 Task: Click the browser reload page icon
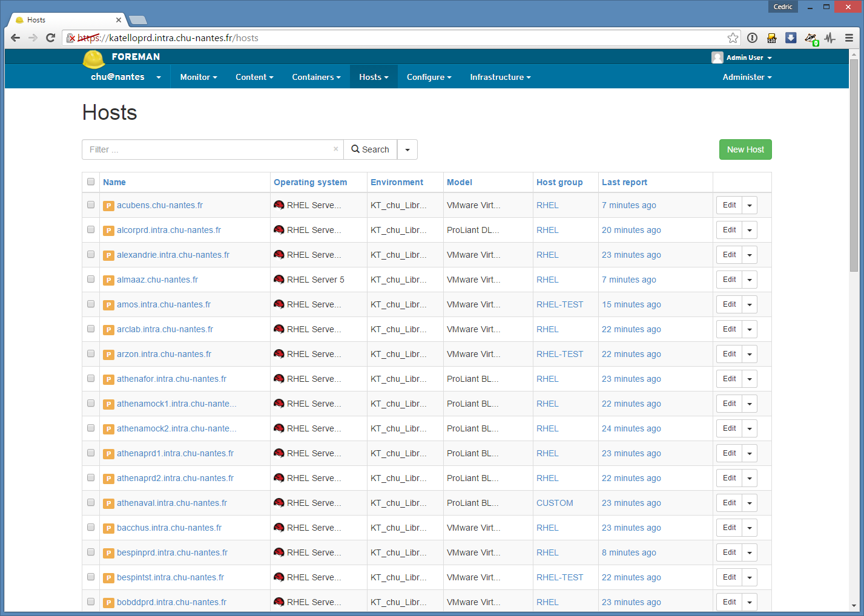pos(51,38)
